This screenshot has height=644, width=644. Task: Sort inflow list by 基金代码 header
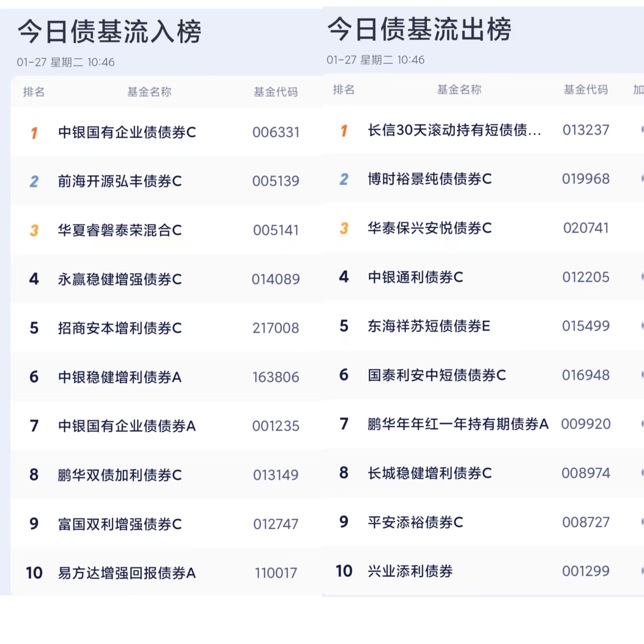276,92
